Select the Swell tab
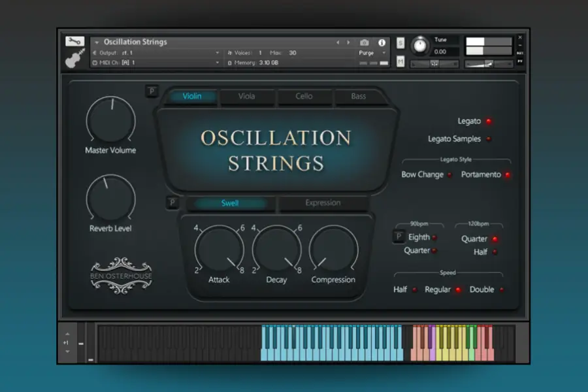This screenshot has height=392, width=588. point(230,203)
